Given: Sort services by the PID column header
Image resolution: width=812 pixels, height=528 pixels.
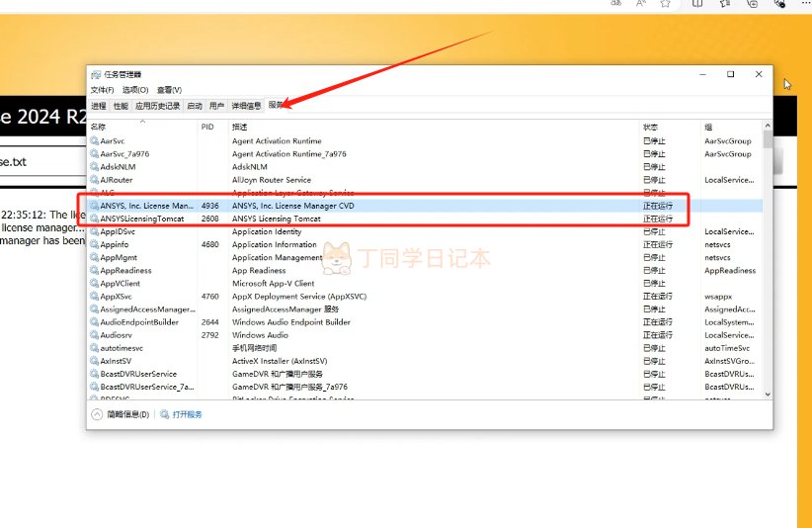Looking at the screenshot, I should tap(207, 127).
